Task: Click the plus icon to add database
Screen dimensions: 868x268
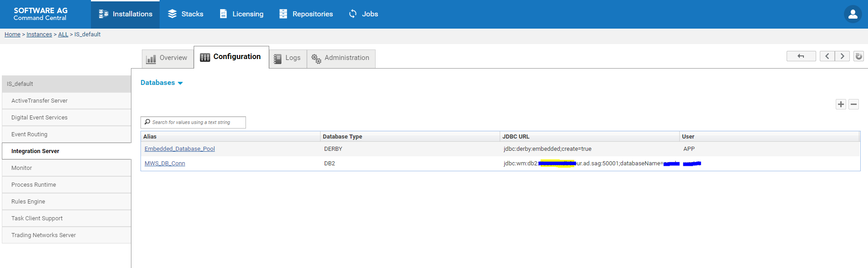Action: pyautogui.click(x=841, y=104)
